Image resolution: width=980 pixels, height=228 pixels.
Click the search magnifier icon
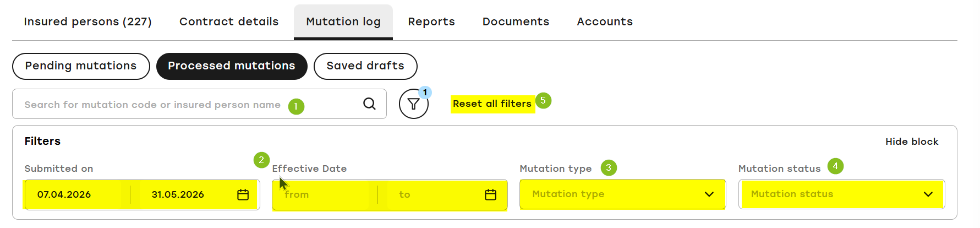(369, 104)
